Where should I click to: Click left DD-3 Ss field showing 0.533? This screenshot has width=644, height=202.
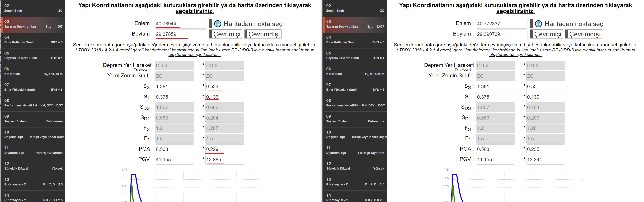pyautogui.click(x=224, y=87)
